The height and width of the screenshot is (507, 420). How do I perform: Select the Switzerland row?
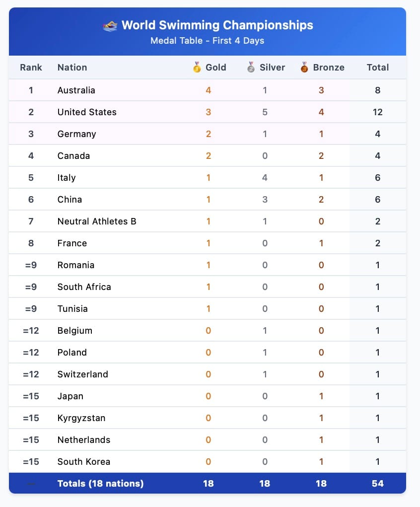(207, 374)
